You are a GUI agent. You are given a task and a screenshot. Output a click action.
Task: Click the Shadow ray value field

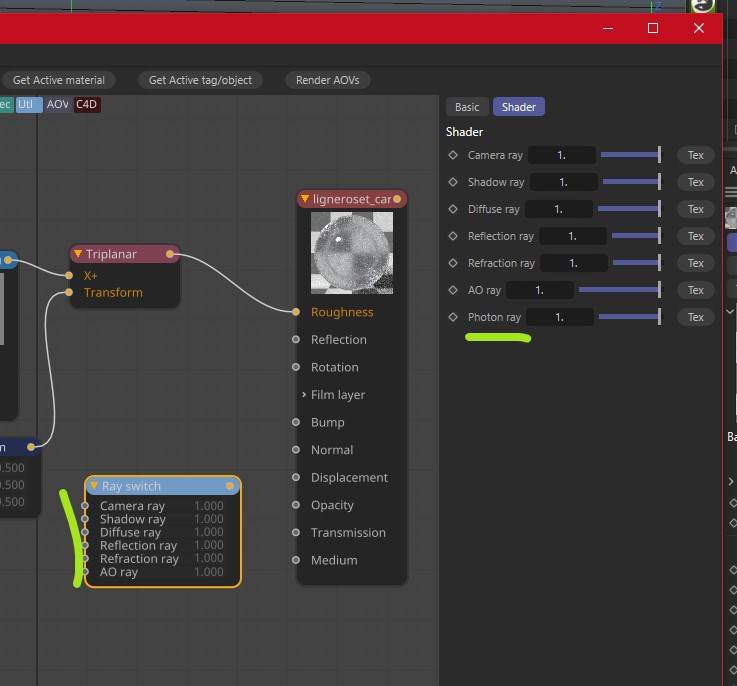(x=564, y=182)
